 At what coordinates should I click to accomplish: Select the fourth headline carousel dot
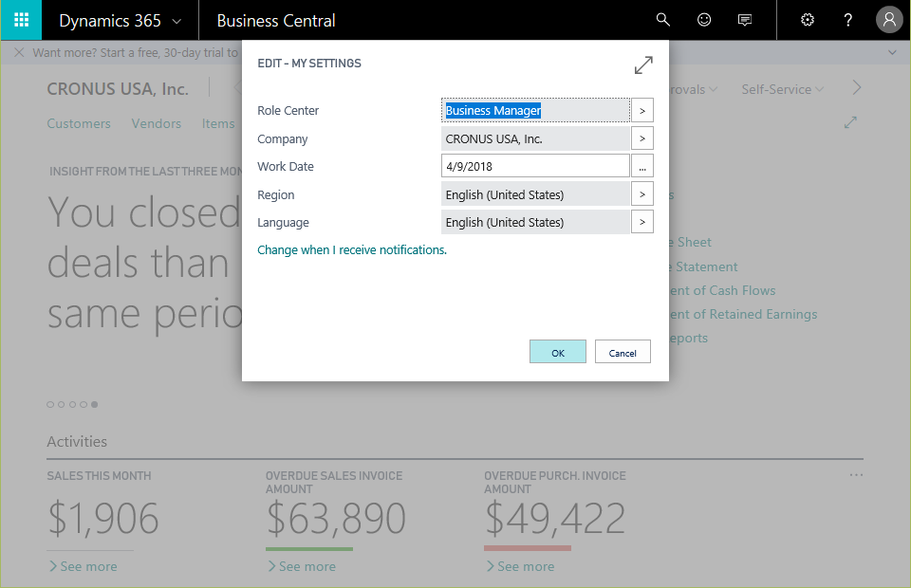[84, 405]
